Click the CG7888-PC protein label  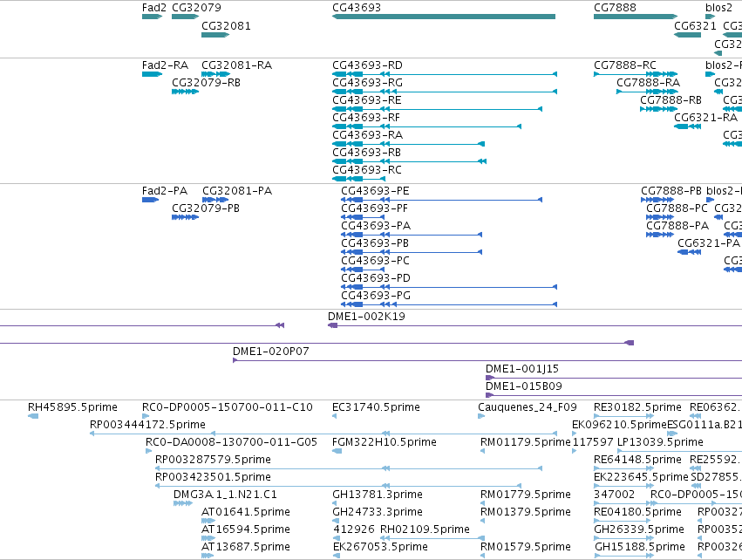click(x=677, y=208)
